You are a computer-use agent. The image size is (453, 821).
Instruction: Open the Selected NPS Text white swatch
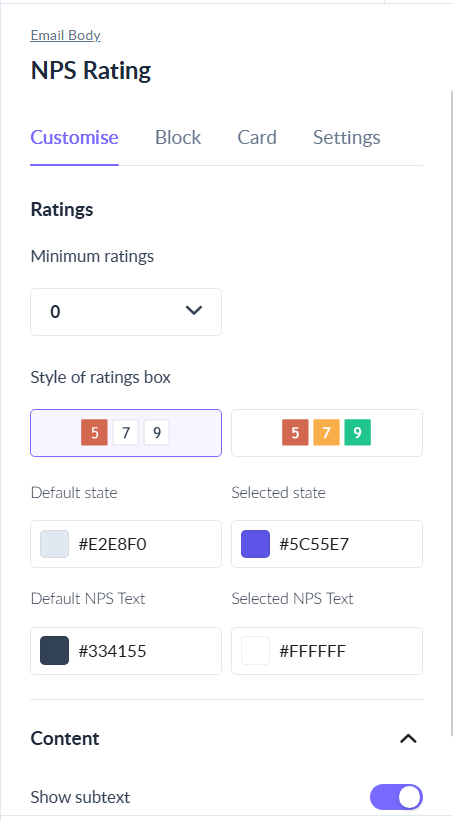[x=256, y=651]
